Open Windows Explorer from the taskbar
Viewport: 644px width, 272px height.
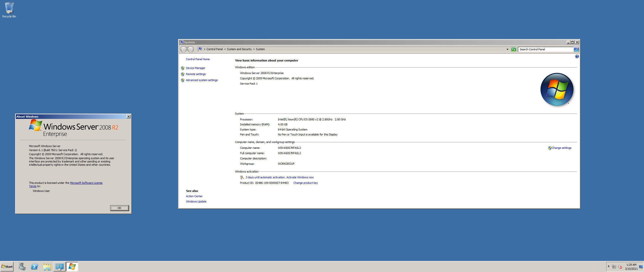(x=47, y=267)
